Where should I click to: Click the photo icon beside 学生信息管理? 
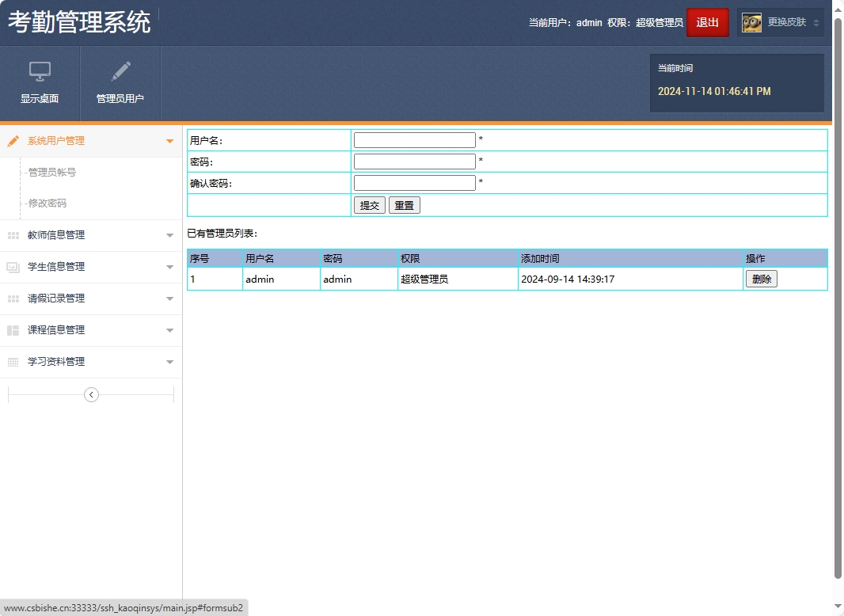tap(13, 267)
